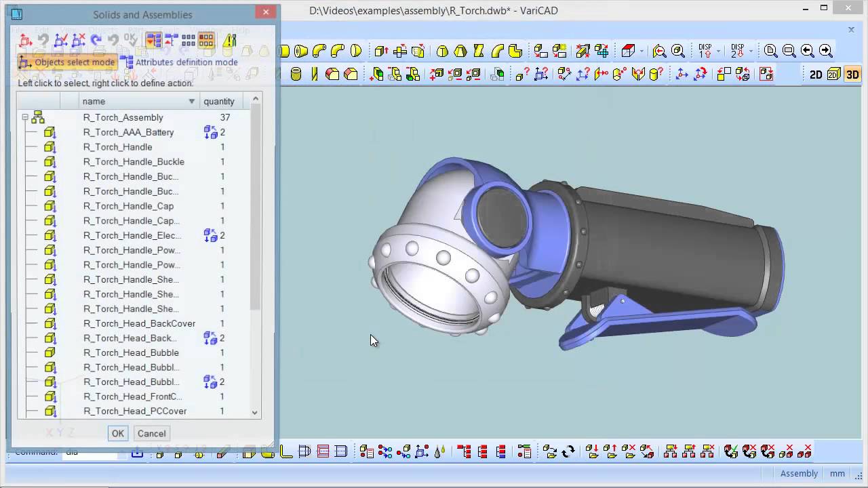The image size is (868, 488).
Task: Enable Objects select mode
Action: point(66,62)
